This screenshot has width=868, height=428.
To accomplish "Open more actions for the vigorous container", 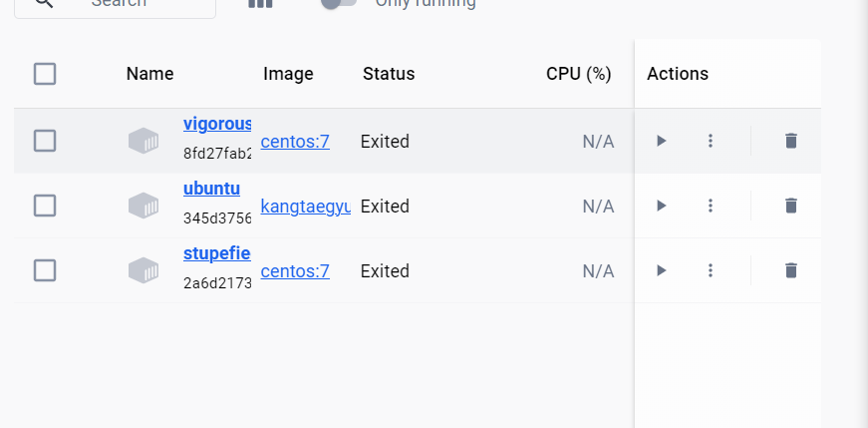I will point(711,141).
